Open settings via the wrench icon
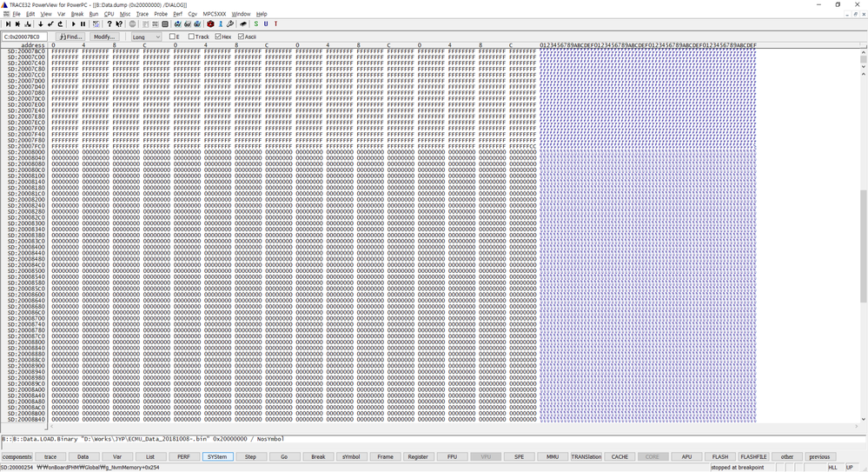 pos(230,23)
